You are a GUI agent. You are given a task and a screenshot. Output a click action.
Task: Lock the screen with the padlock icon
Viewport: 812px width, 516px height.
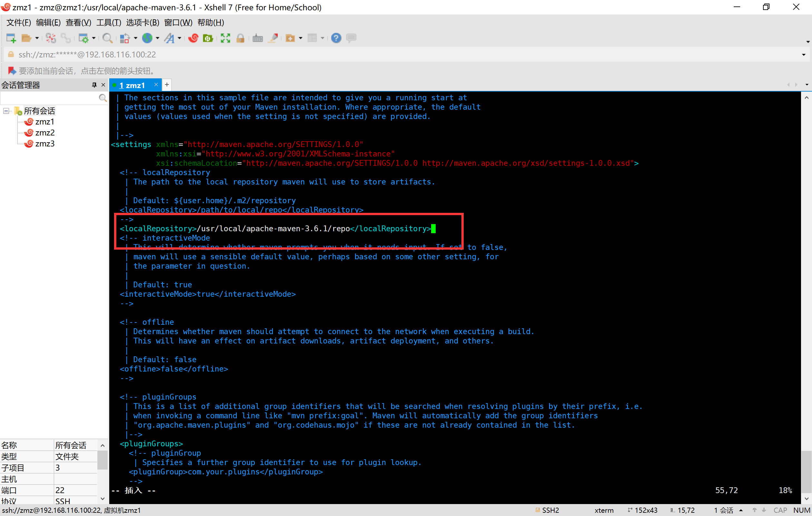240,38
